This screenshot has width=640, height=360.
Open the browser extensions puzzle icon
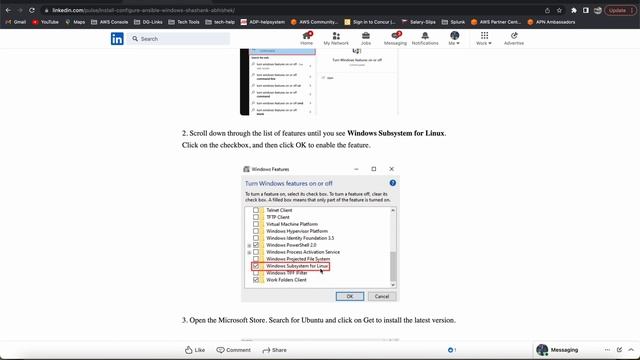click(x=574, y=11)
